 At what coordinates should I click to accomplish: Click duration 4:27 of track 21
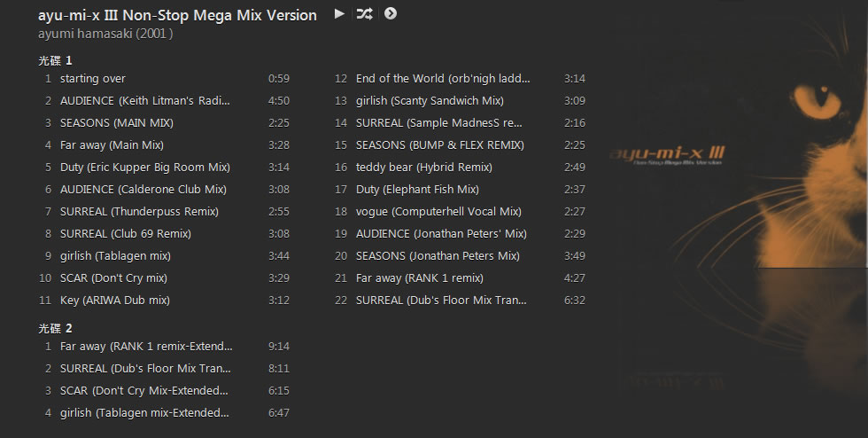[x=574, y=278]
